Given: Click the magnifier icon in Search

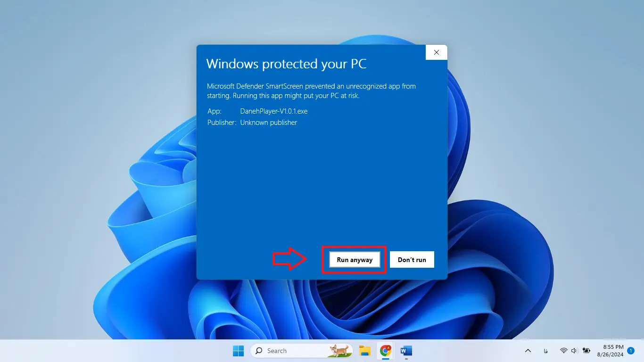Looking at the screenshot, I should pos(259,351).
